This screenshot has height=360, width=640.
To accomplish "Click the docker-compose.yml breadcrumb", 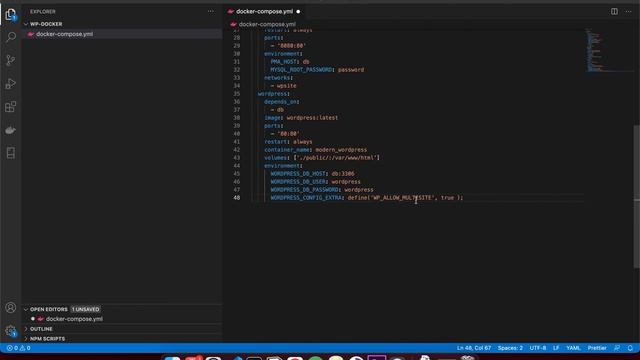I will pos(267,24).
